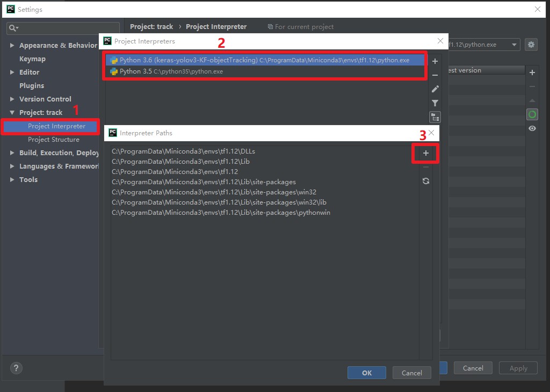Click the reload paths refresh icon

pyautogui.click(x=425, y=181)
